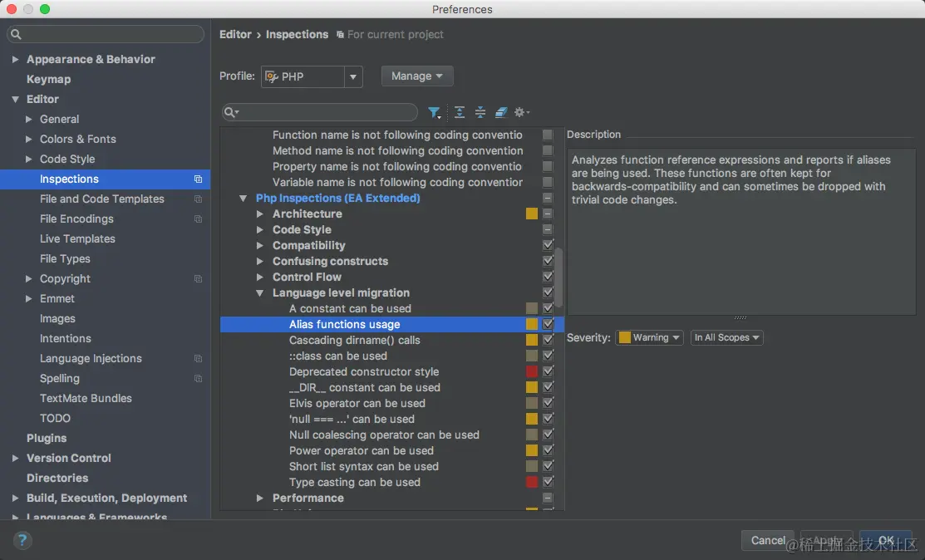Click the Cancel button
Screen dimensions: 925x560
coord(767,541)
